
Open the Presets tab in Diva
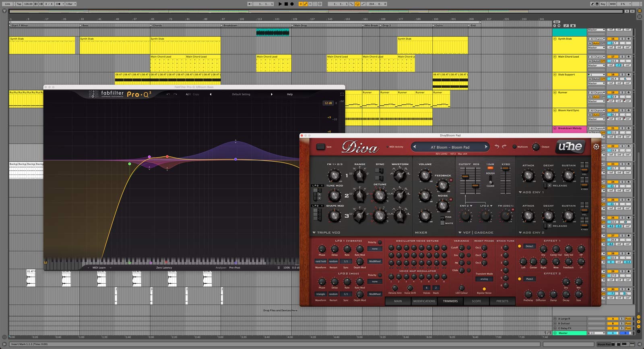[x=502, y=301]
